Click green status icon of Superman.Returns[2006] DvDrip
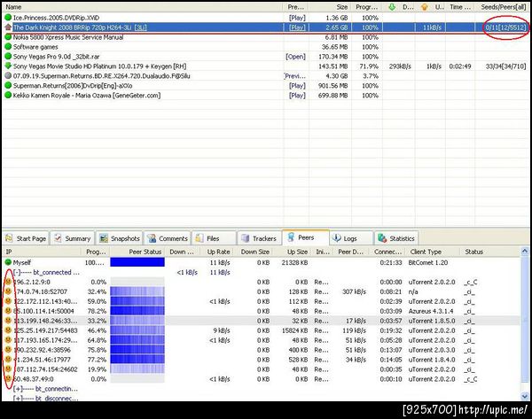Screen dimensions: 532x419 click(x=8, y=85)
